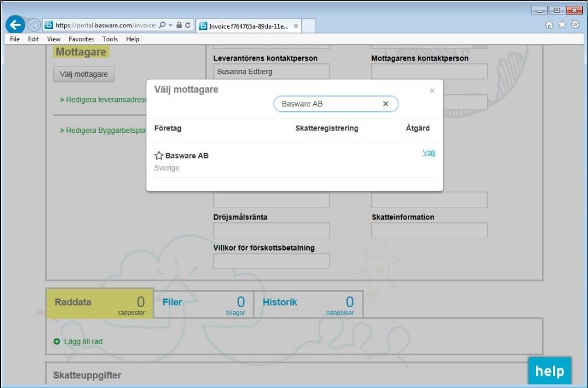The height and width of the screenshot is (388, 588).
Task: Click the Skatteinformation input field
Action: click(x=429, y=230)
